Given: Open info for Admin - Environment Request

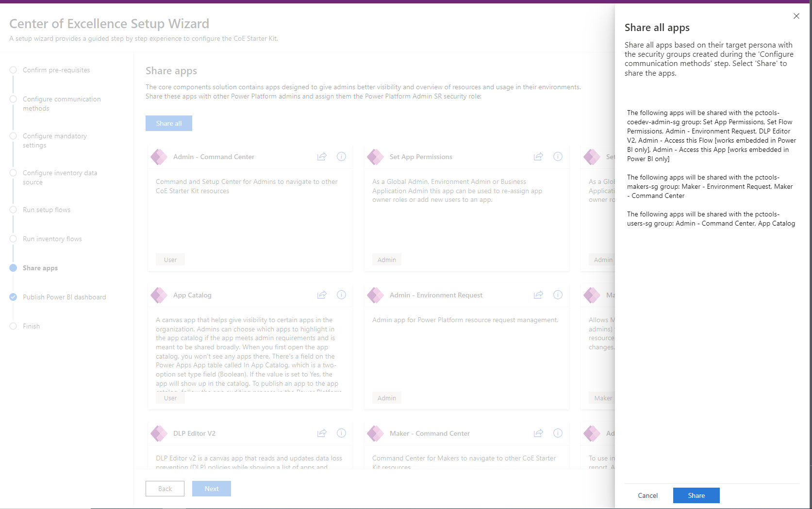Looking at the screenshot, I should (557, 295).
